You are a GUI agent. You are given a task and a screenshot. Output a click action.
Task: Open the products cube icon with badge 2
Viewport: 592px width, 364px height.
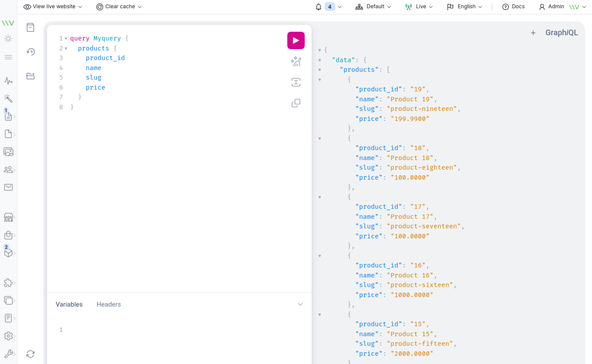pyautogui.click(x=9, y=252)
